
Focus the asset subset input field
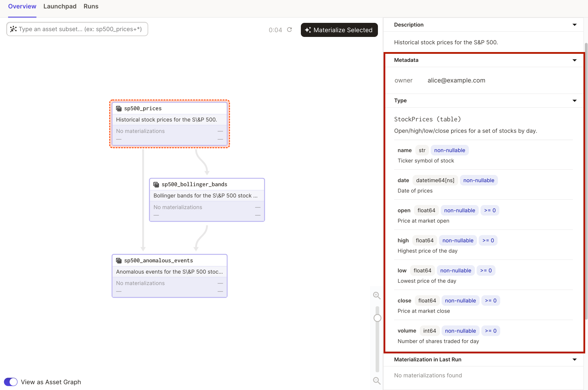click(x=77, y=29)
